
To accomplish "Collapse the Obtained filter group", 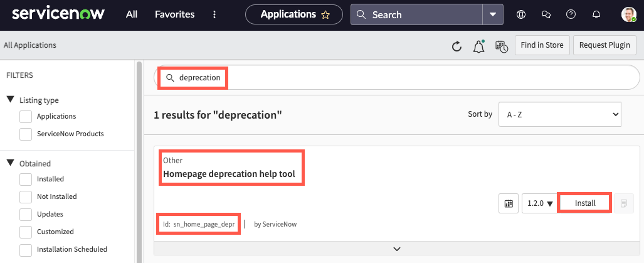I will point(11,163).
